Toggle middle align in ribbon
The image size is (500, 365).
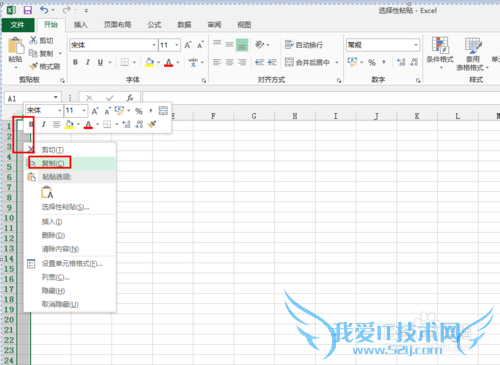pyautogui.click(x=229, y=44)
